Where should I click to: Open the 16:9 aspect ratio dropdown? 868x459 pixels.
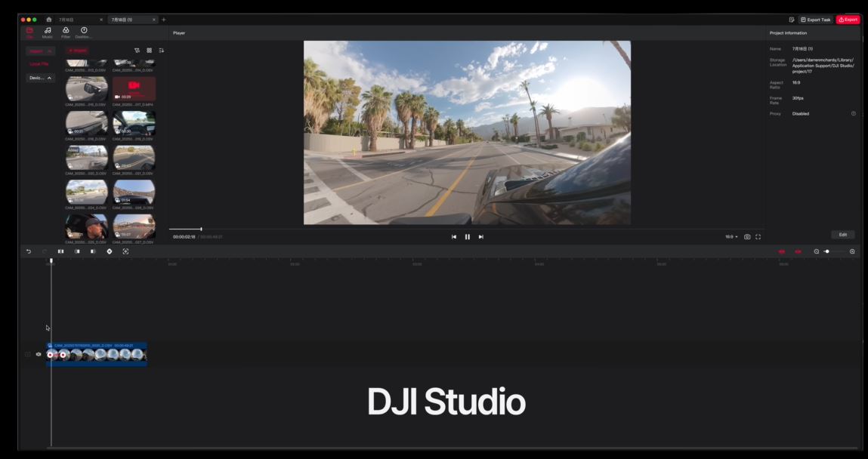point(731,237)
